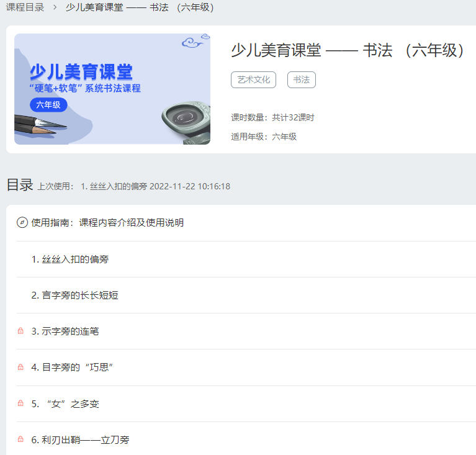Open lesson 2. 言字旁的长长短短

click(x=74, y=295)
